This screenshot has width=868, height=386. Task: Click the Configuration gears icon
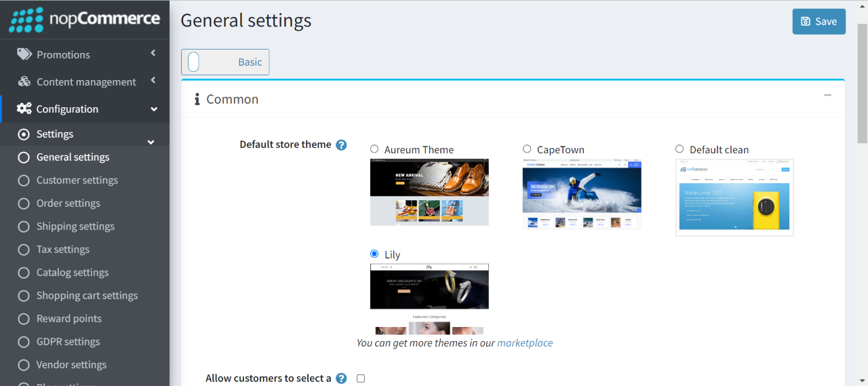(24, 109)
